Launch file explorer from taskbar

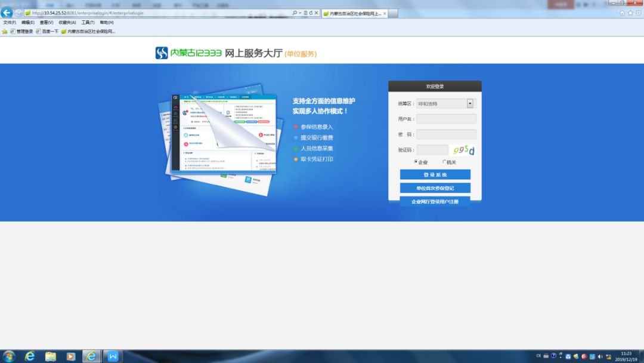(51, 356)
